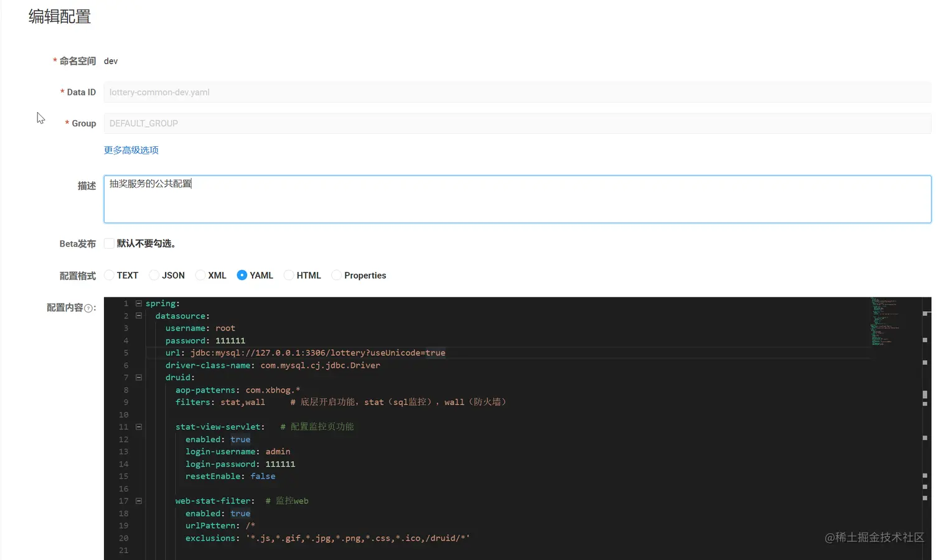Click 'enabled: true' on line 12
The width and height of the screenshot is (941, 560).
point(218,439)
